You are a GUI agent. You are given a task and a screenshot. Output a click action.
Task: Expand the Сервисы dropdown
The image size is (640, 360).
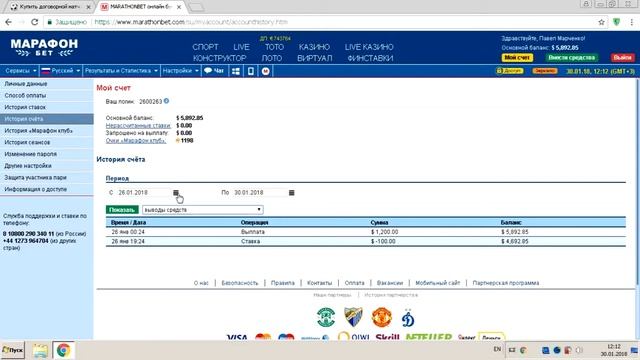20,71
